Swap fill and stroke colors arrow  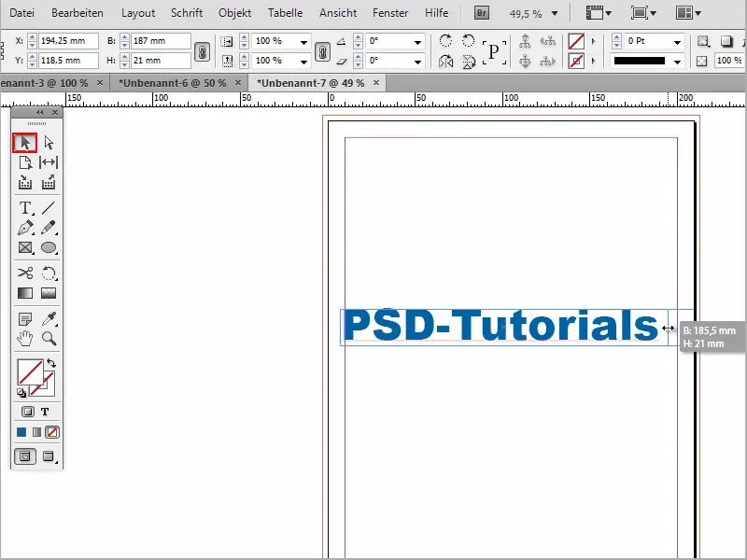(x=51, y=363)
